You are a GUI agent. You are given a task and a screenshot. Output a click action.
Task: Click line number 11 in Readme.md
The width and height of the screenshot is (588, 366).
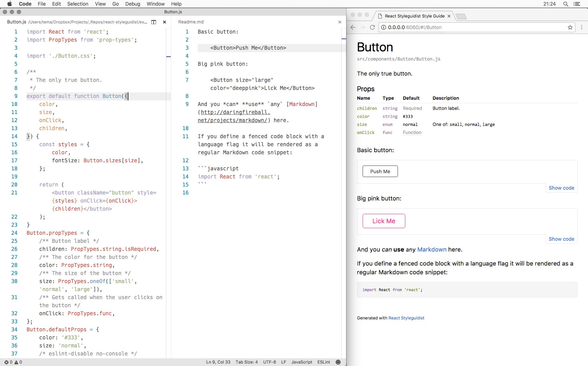pos(185,136)
